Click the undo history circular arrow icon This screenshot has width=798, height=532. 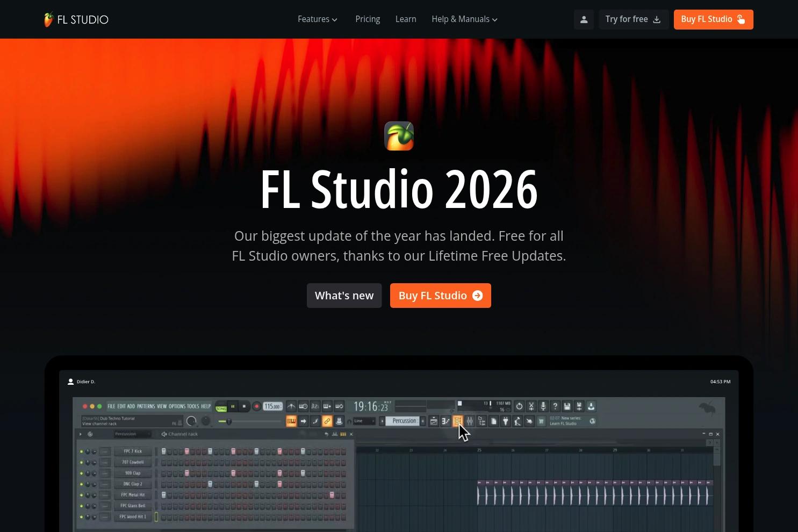[x=519, y=406]
